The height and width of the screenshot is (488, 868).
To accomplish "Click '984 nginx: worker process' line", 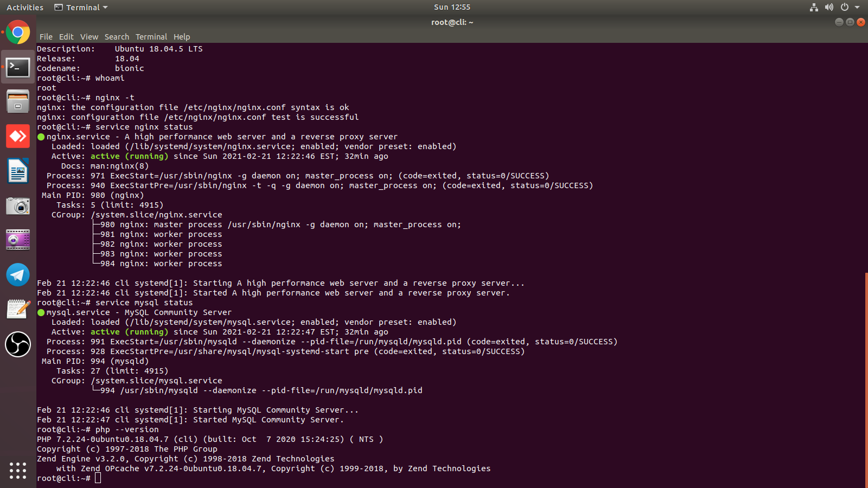I will click(x=161, y=264).
